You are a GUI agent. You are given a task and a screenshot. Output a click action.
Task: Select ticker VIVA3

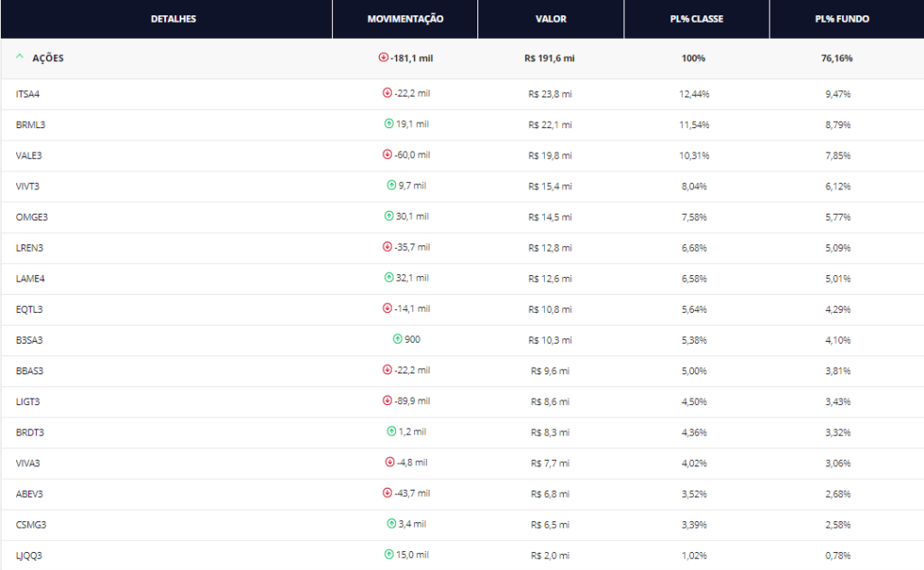[x=28, y=464]
